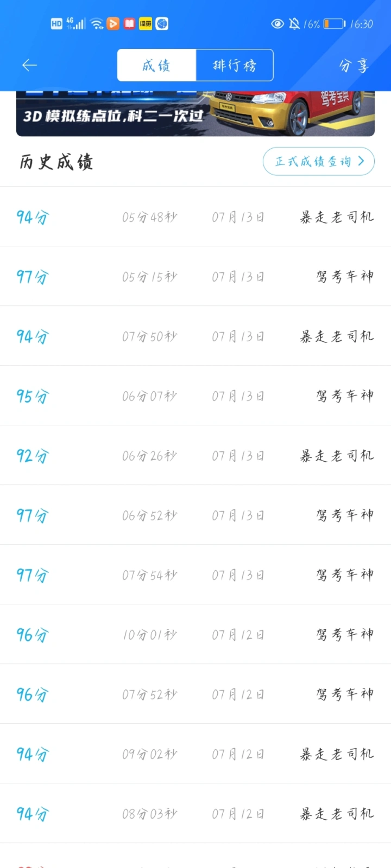Open the 94分 record with 07分50秒
The width and height of the screenshot is (391, 868).
(x=195, y=336)
